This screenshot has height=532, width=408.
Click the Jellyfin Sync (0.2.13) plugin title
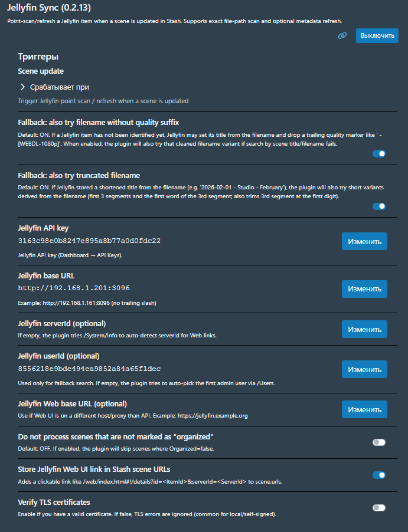(x=48, y=8)
